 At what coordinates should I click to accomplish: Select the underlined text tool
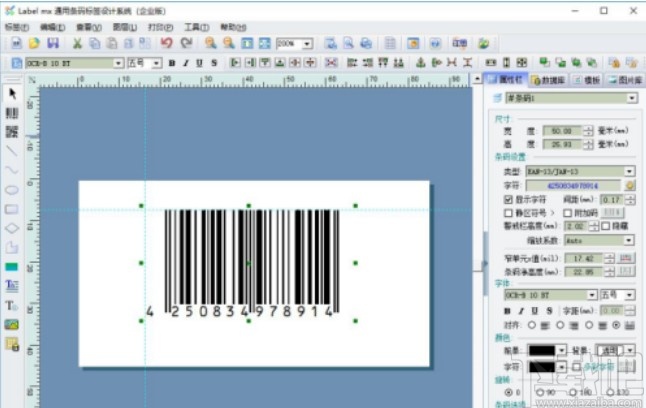[12, 285]
